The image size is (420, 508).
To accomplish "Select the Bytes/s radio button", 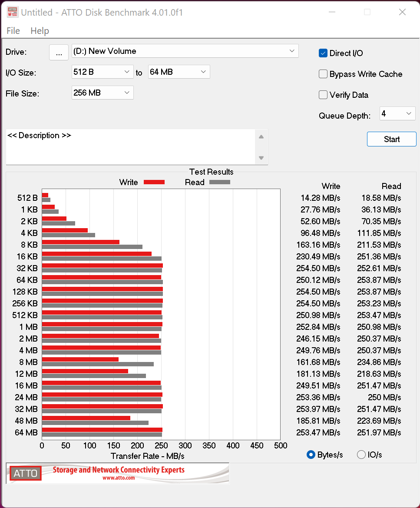I will tap(311, 455).
